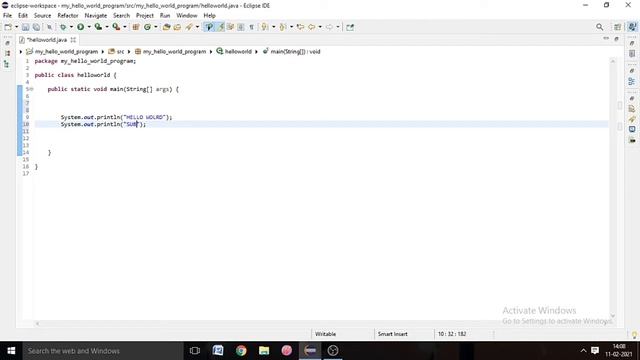640x360 pixels.
Task: Click the Open Task icon
Action: (177, 27)
